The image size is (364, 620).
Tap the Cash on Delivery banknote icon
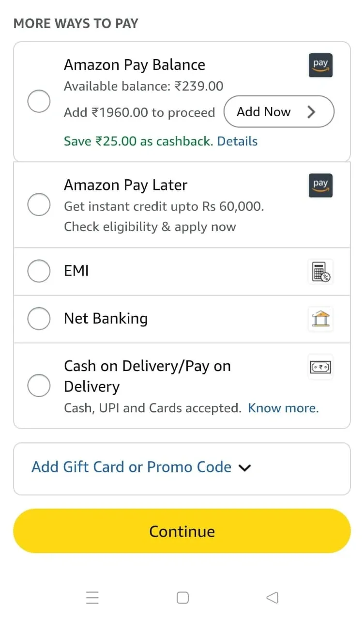click(320, 368)
